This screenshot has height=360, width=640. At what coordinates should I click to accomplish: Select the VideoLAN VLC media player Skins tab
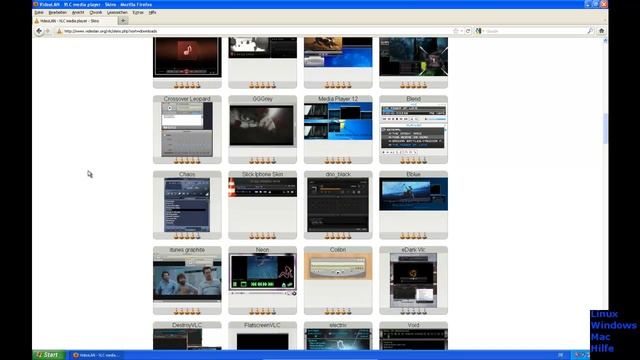tap(75, 21)
